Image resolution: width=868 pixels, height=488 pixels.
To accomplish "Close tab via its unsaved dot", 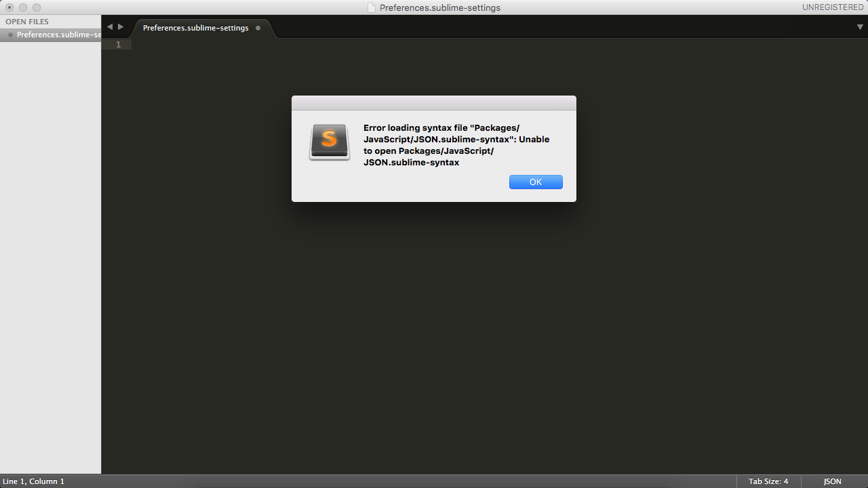I will [x=258, y=28].
